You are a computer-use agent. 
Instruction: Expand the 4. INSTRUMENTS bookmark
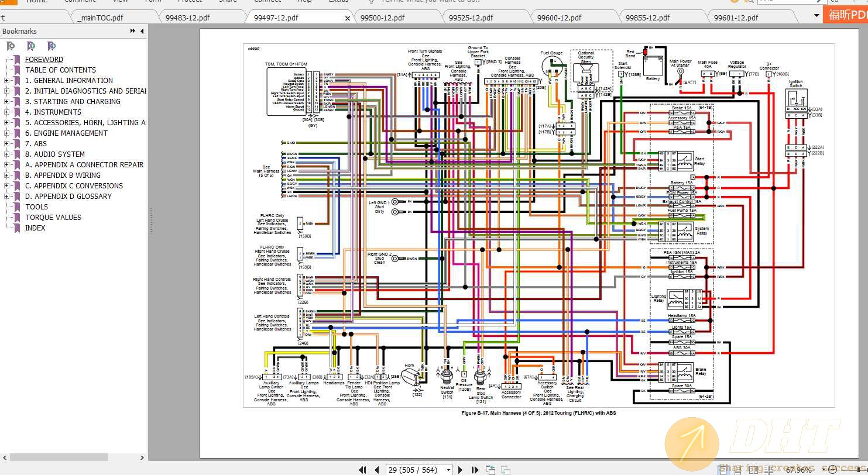click(x=6, y=112)
